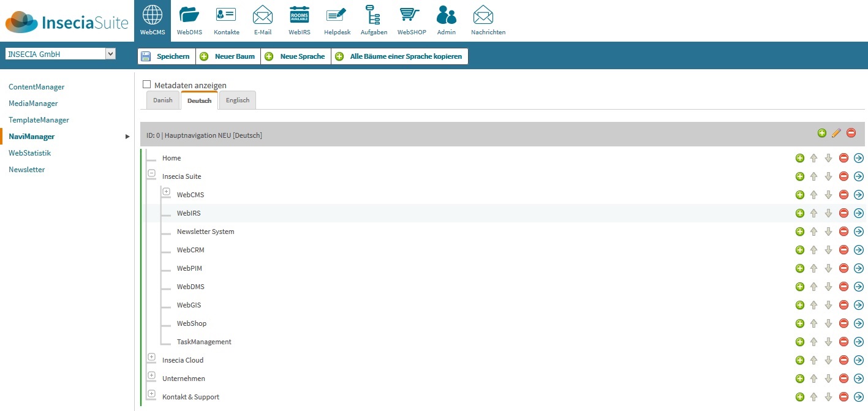The height and width of the screenshot is (411, 868).
Task: Delete the WebIRS row
Action: [843, 213]
